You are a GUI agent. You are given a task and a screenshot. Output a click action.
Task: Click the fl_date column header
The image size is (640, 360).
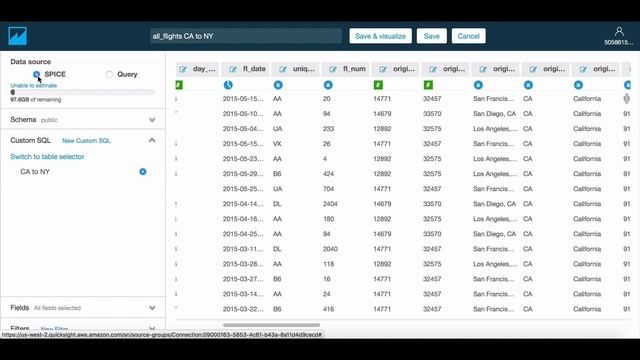245,69
